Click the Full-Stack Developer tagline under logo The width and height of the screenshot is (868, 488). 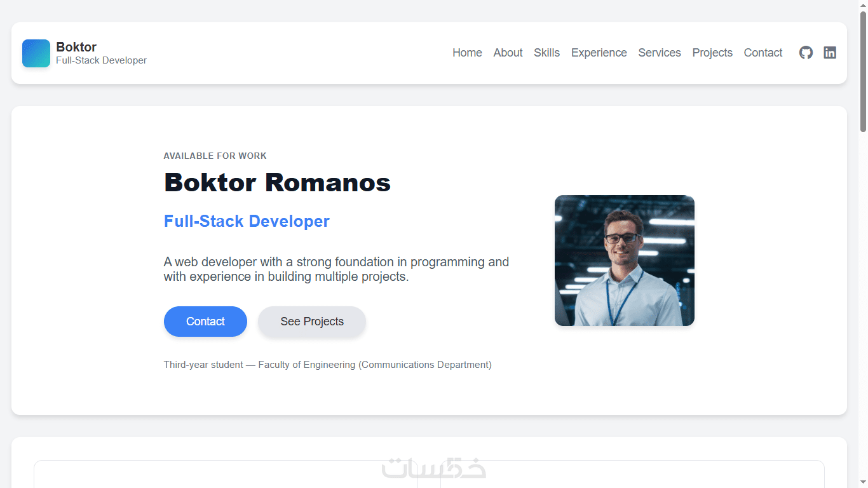[101, 60]
